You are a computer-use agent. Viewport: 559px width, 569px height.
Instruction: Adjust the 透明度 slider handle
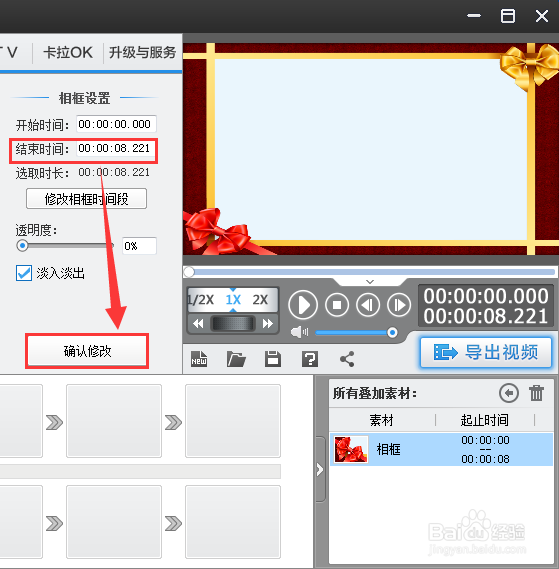pos(22,246)
